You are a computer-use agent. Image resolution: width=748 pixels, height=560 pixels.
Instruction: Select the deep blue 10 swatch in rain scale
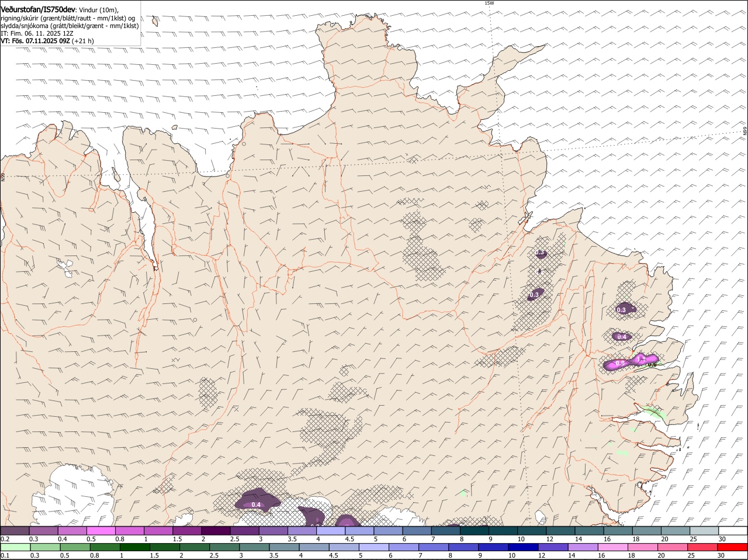(x=524, y=547)
